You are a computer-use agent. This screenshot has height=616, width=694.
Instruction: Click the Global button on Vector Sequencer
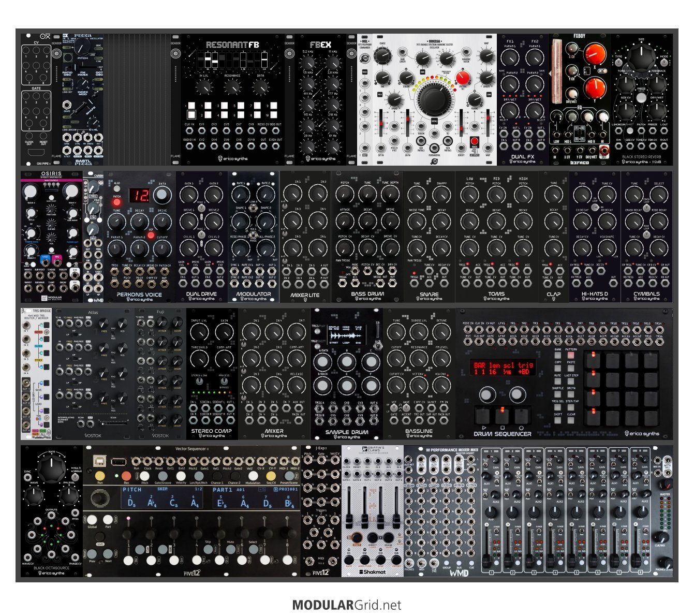pyautogui.click(x=93, y=519)
